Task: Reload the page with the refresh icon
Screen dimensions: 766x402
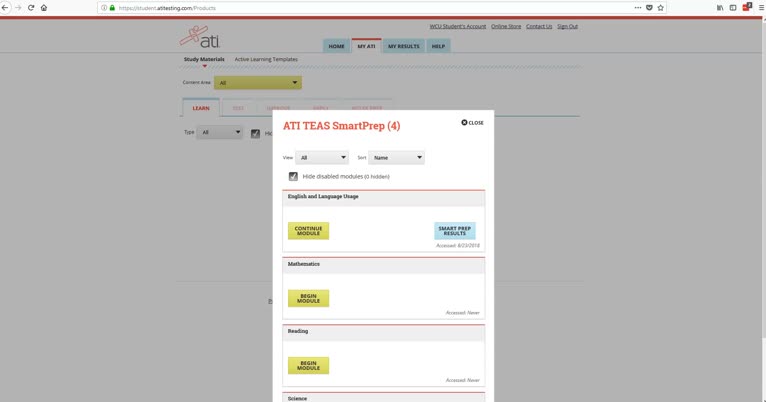Action: coord(31,8)
